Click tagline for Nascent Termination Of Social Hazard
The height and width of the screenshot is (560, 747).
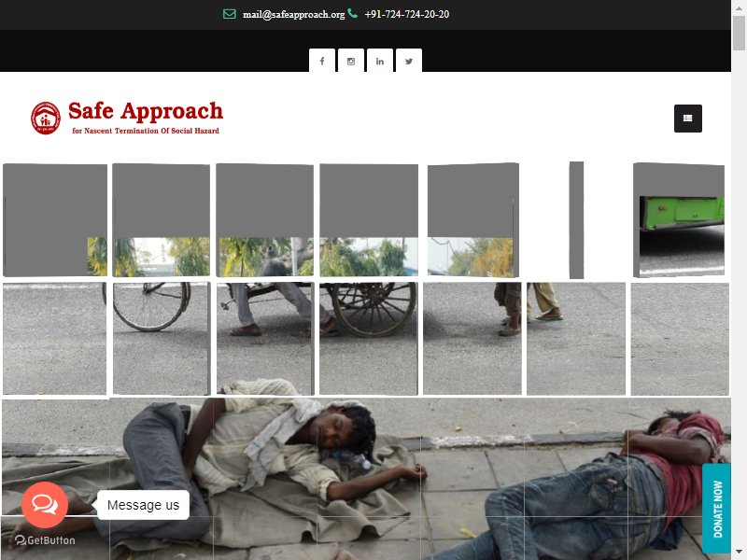coord(146,131)
